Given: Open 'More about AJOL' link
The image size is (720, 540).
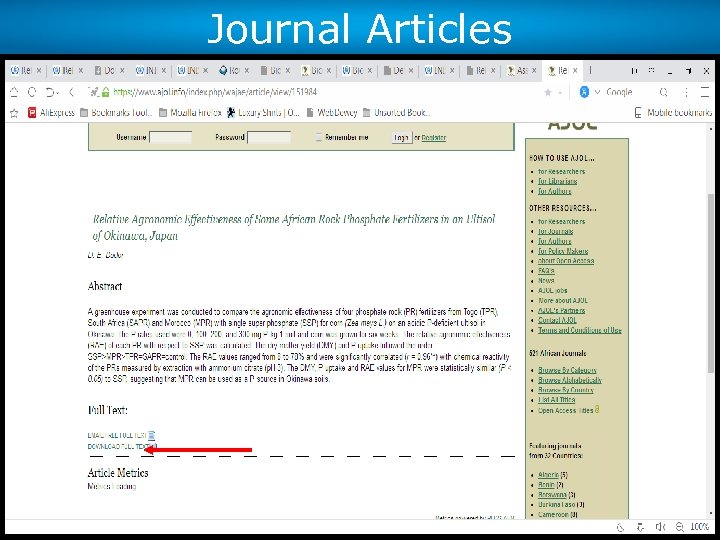Looking at the screenshot, I should click(563, 300).
